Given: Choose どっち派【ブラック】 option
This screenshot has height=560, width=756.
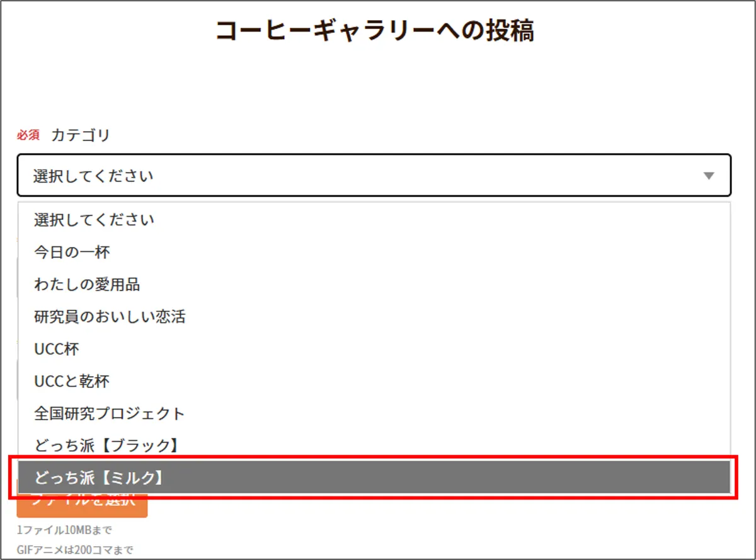Looking at the screenshot, I should [107, 446].
